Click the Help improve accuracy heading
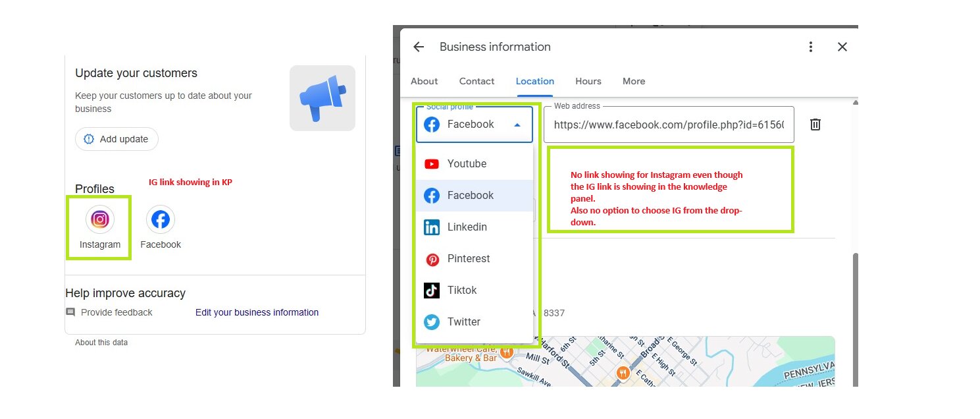Viewport: 980px width, 419px height. click(125, 293)
